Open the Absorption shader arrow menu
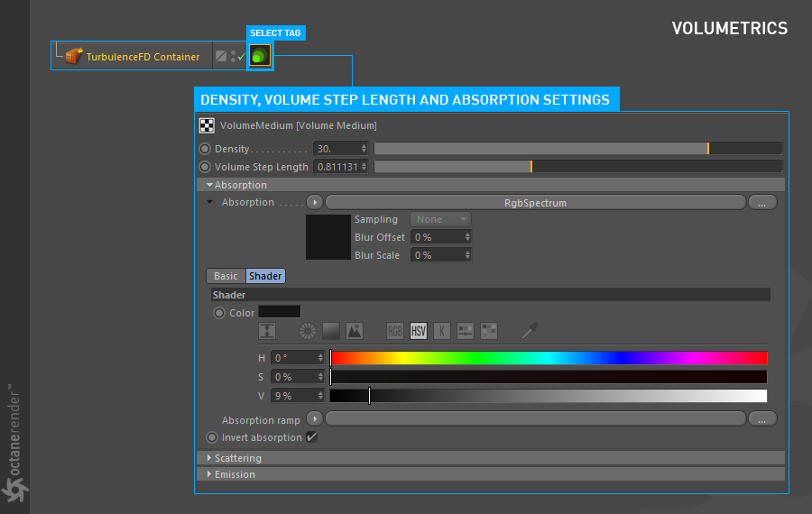Screen dimensions: 812x514 314,202
